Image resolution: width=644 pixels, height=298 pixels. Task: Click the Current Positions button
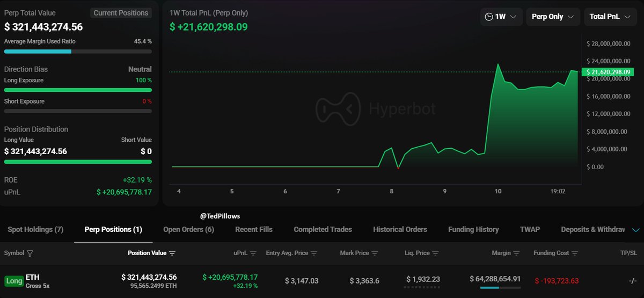pyautogui.click(x=121, y=13)
